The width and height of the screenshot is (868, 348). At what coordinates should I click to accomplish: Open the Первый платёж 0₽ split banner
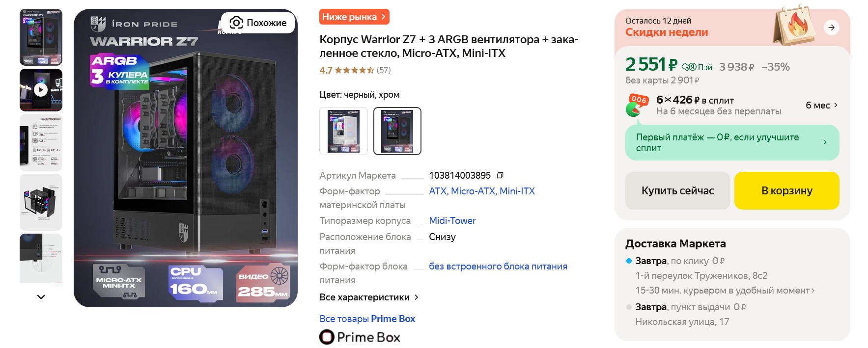tap(732, 142)
